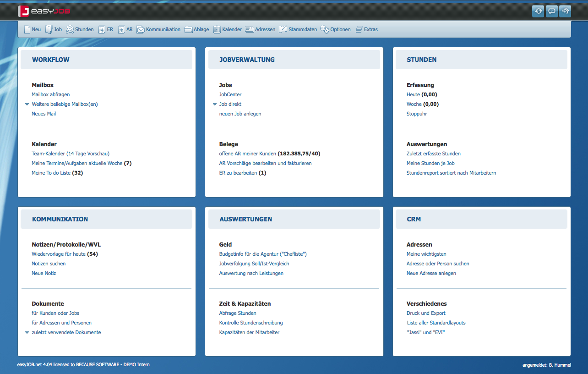
Task: Click the WORKFLOW panel header
Action: [x=51, y=60]
